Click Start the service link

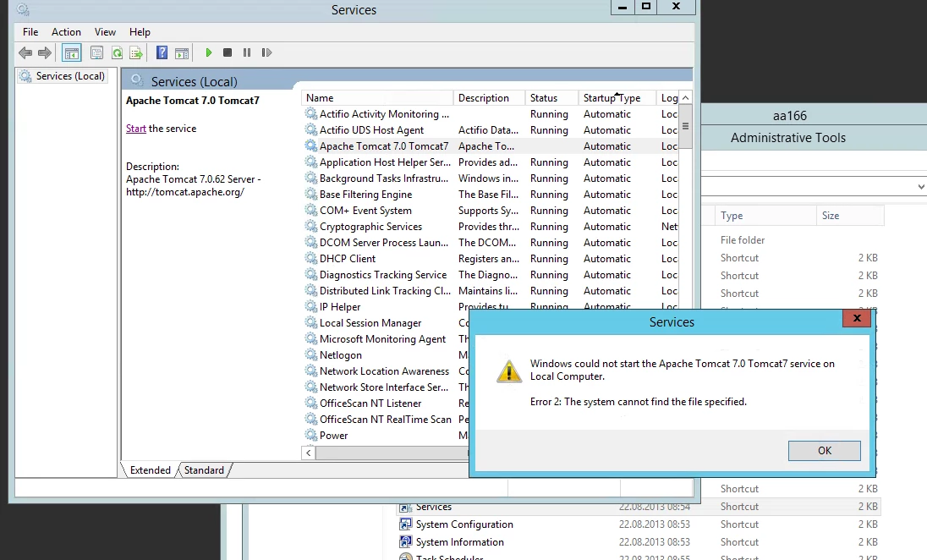click(135, 129)
